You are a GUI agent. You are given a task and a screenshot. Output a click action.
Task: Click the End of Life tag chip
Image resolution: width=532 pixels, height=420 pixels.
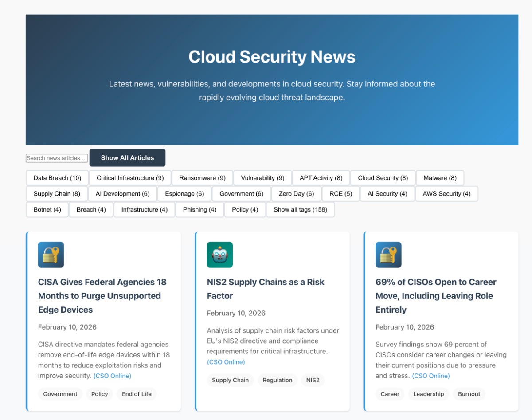(137, 394)
